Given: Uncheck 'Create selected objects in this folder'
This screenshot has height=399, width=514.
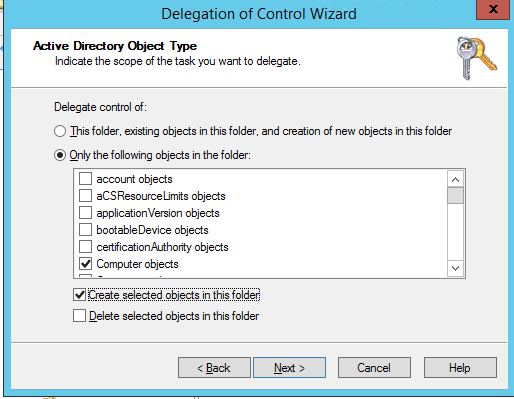Looking at the screenshot, I should click(79, 295).
